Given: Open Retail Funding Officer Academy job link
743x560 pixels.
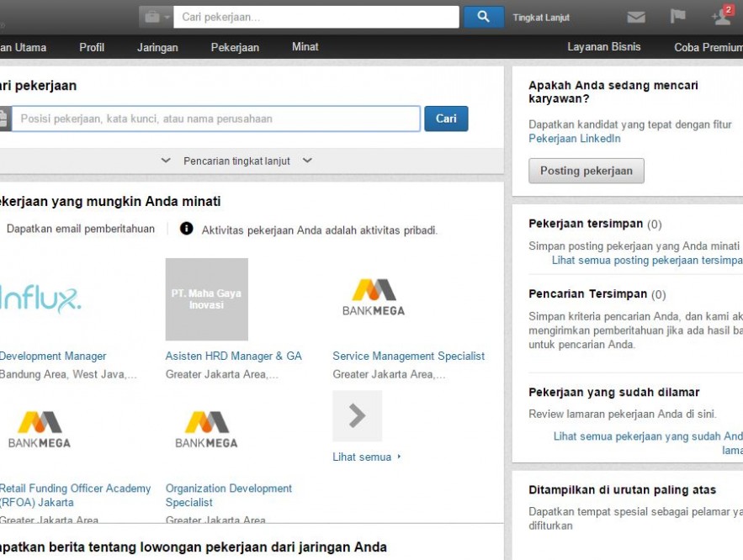Looking at the screenshot, I should coord(76,495).
